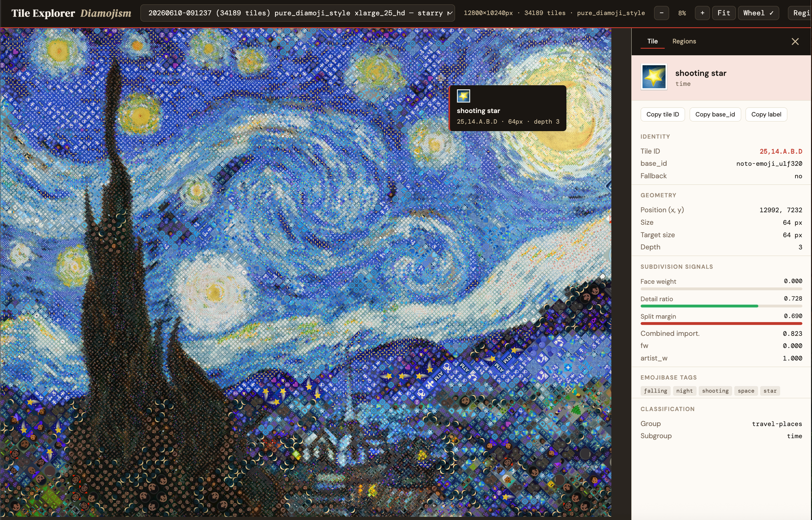
Task: Click the fw value 0.000
Action: click(792, 346)
